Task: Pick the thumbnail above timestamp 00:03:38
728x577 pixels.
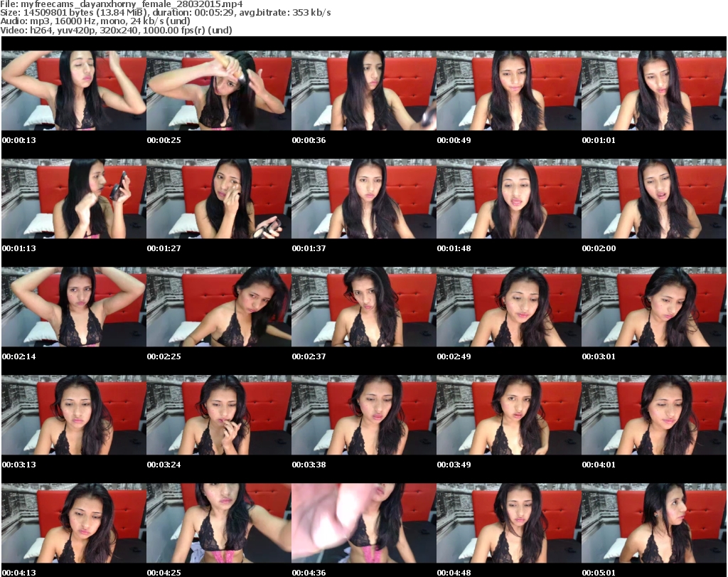Action: pyautogui.click(x=363, y=415)
